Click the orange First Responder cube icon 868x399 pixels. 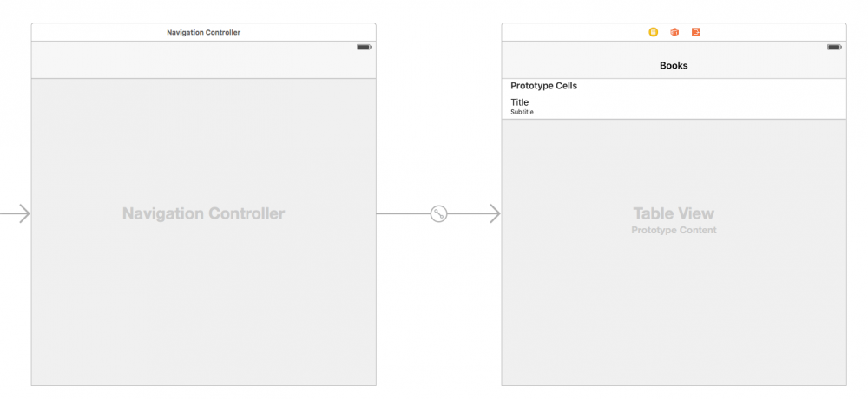click(x=674, y=32)
